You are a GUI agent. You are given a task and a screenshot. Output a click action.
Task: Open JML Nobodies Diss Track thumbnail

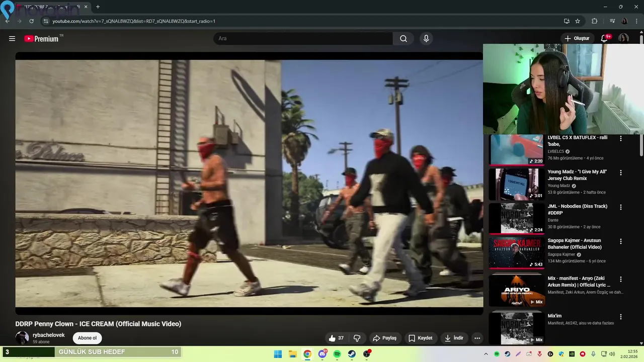point(516,218)
